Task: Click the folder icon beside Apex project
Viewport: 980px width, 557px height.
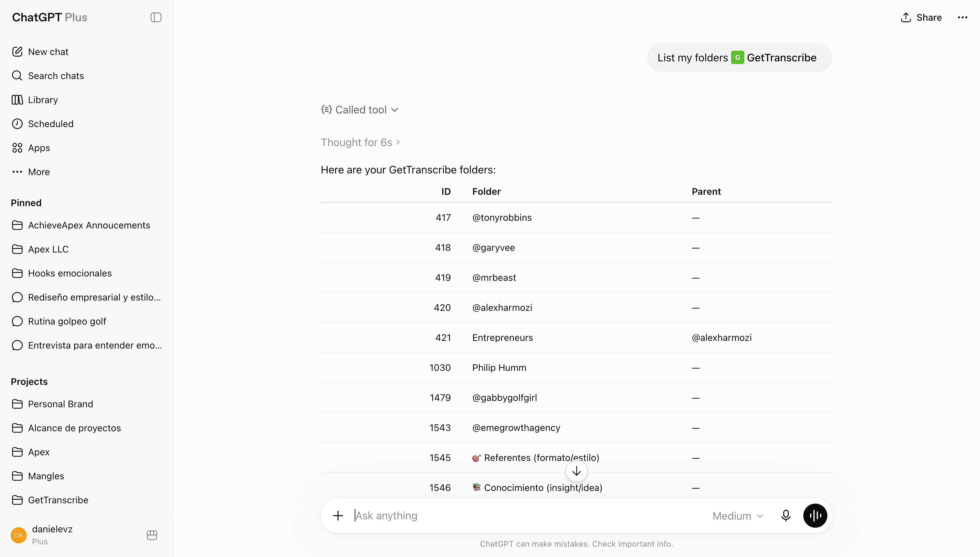Action: pyautogui.click(x=17, y=453)
